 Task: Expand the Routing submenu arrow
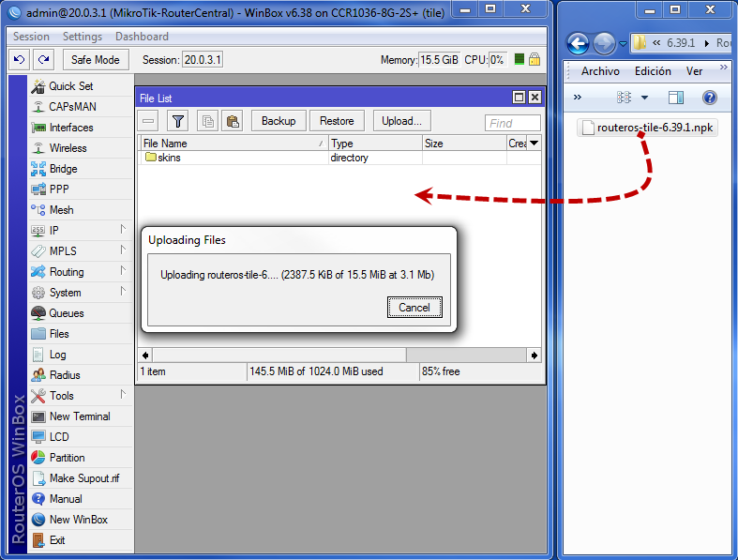point(123,271)
